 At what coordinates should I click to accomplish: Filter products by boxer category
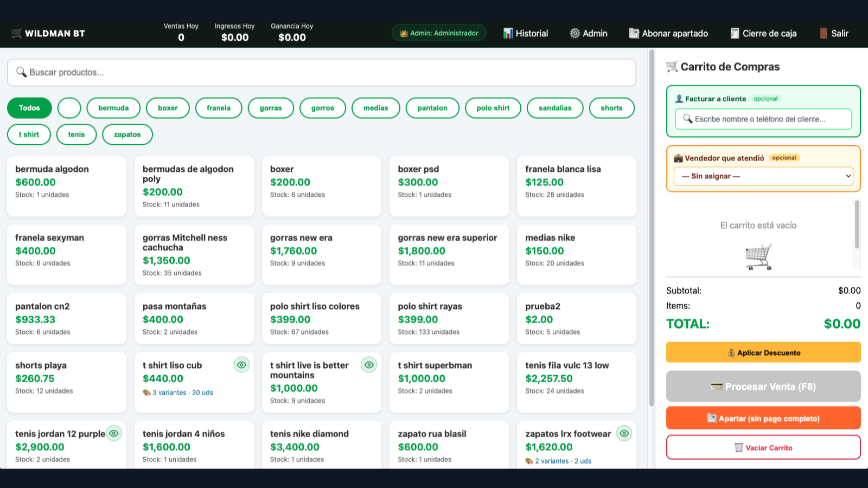click(168, 108)
